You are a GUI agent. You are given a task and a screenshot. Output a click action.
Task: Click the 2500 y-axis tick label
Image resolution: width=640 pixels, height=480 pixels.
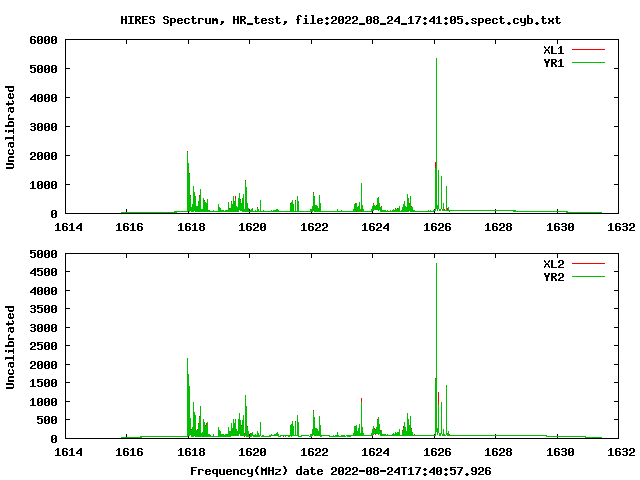(43, 346)
